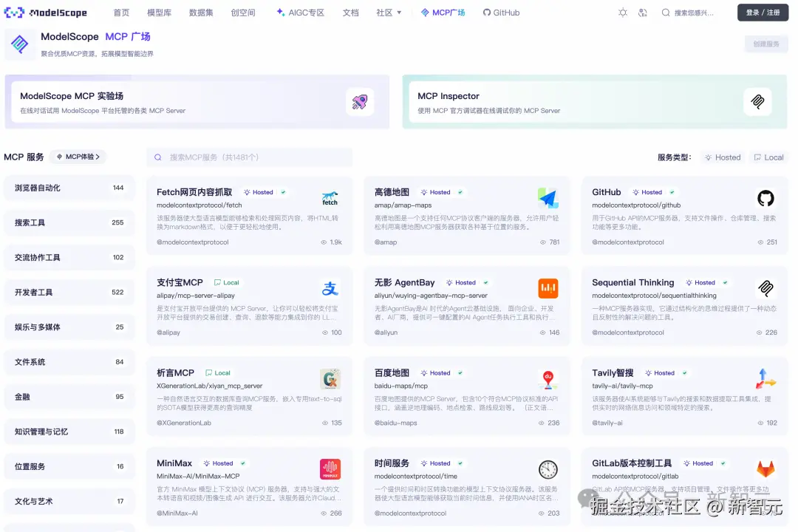
Task: Click the 搜索MCP服务 search field
Action: [x=250, y=157]
